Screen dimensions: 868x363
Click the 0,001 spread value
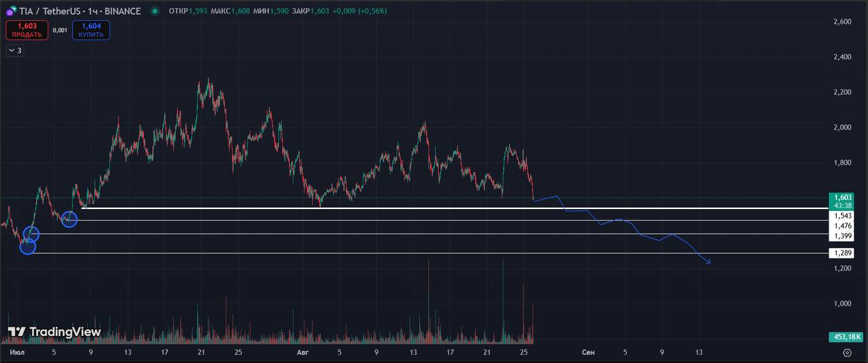coord(60,30)
